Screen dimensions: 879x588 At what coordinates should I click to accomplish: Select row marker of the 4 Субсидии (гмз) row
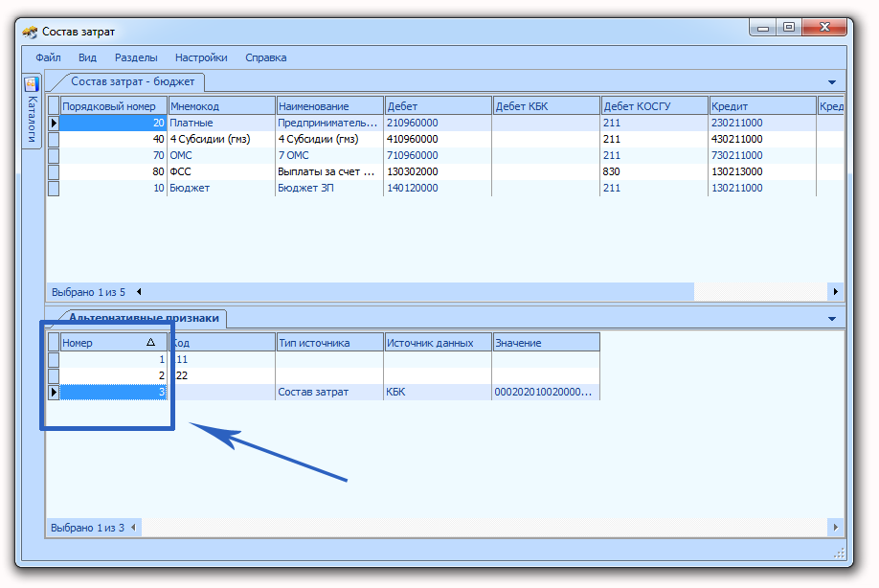pyautogui.click(x=54, y=139)
